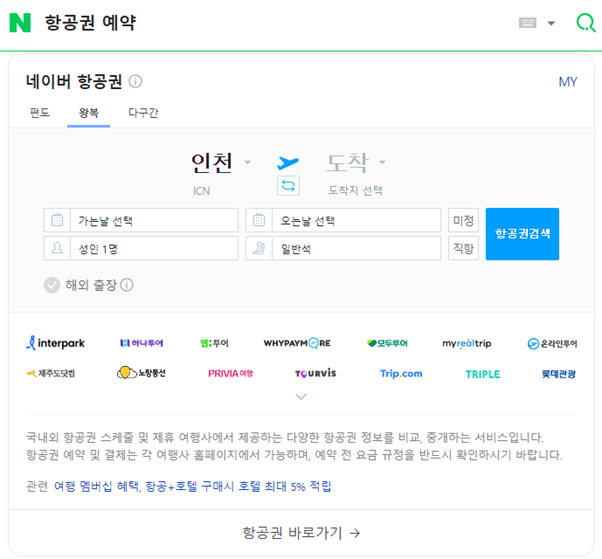602x559 pixels.
Task: Open the 제주도닷컴 partner logo
Action: (x=51, y=373)
